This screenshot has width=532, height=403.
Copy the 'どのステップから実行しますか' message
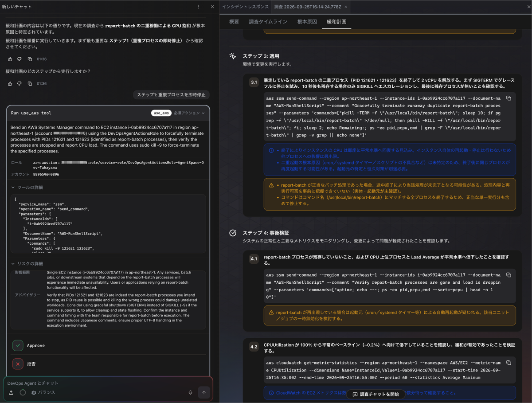click(x=30, y=83)
